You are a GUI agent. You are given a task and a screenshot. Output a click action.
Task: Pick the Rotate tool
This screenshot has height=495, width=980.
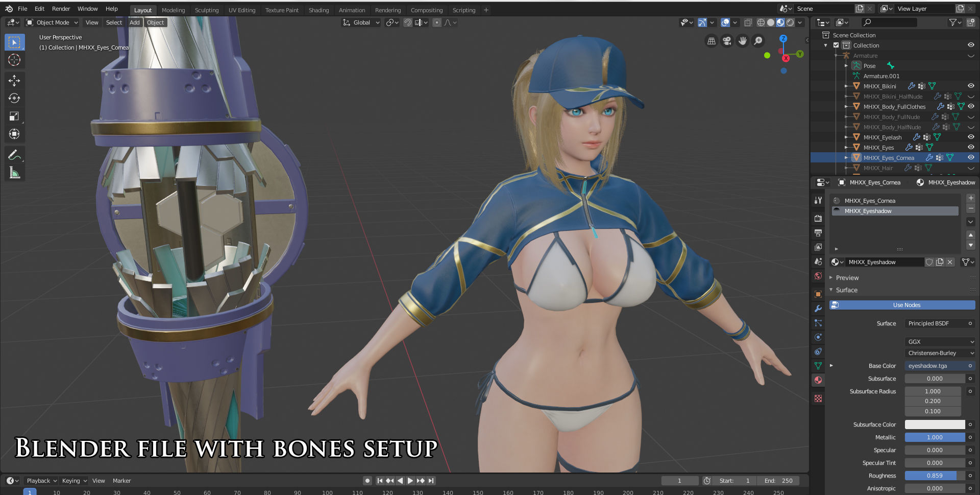14,98
